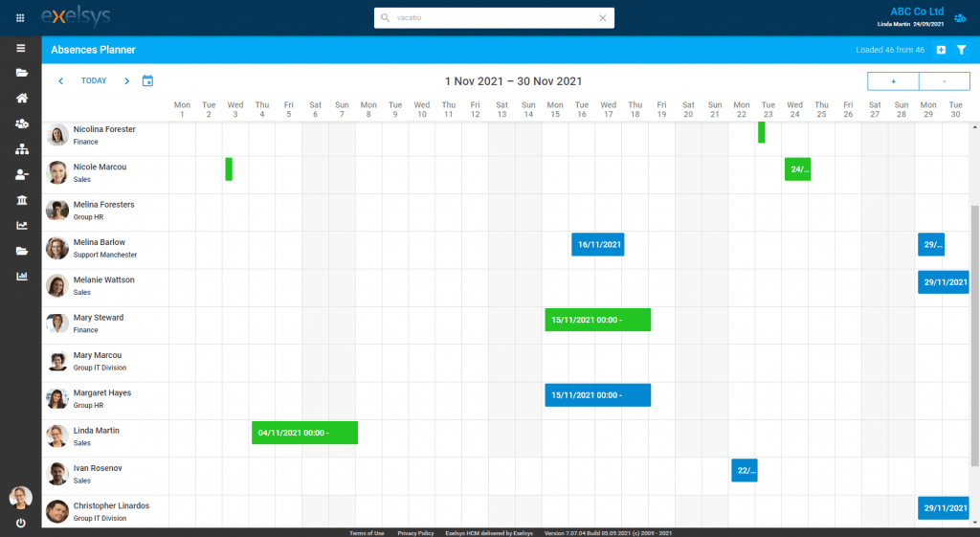
Task: Open the calendar date picker
Action: (147, 80)
